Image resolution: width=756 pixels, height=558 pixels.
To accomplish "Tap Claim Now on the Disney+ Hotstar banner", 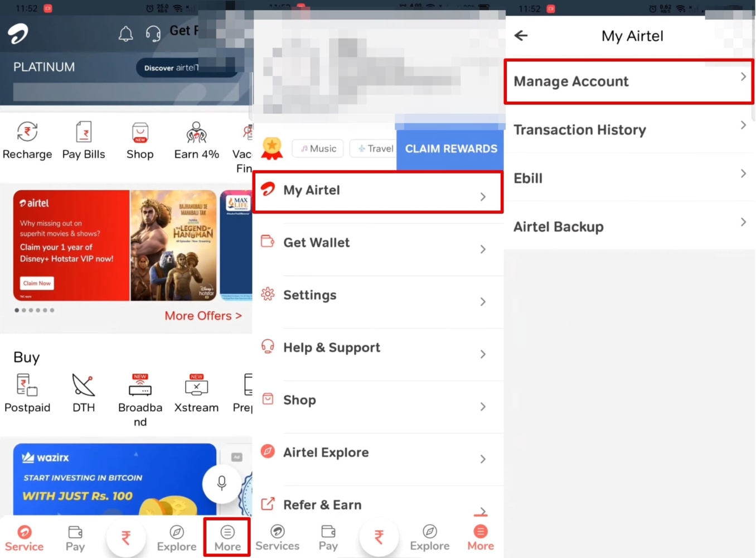I will pos(36,283).
